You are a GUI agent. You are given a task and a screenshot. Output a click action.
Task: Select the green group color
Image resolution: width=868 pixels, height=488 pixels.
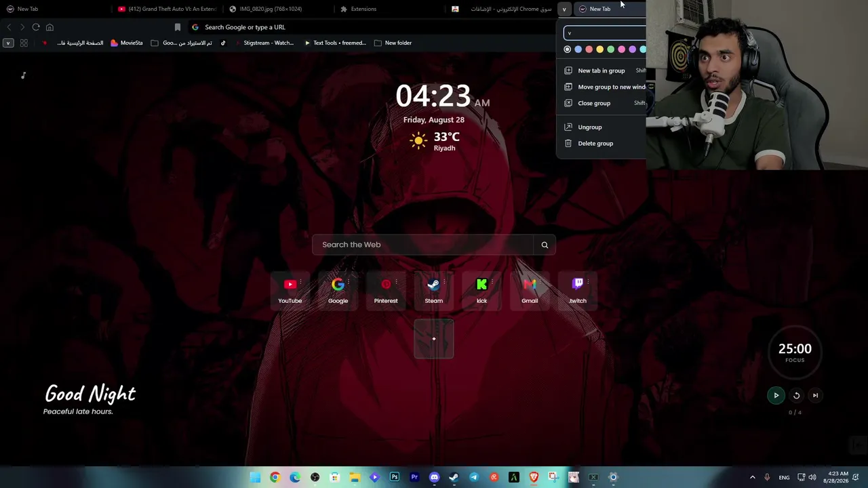tap(611, 49)
